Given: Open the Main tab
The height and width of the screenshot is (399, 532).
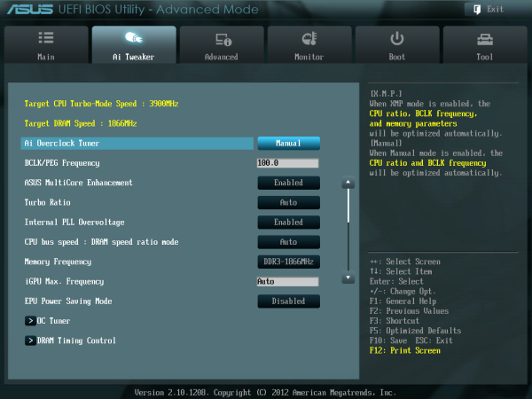Looking at the screenshot, I should (46, 44).
